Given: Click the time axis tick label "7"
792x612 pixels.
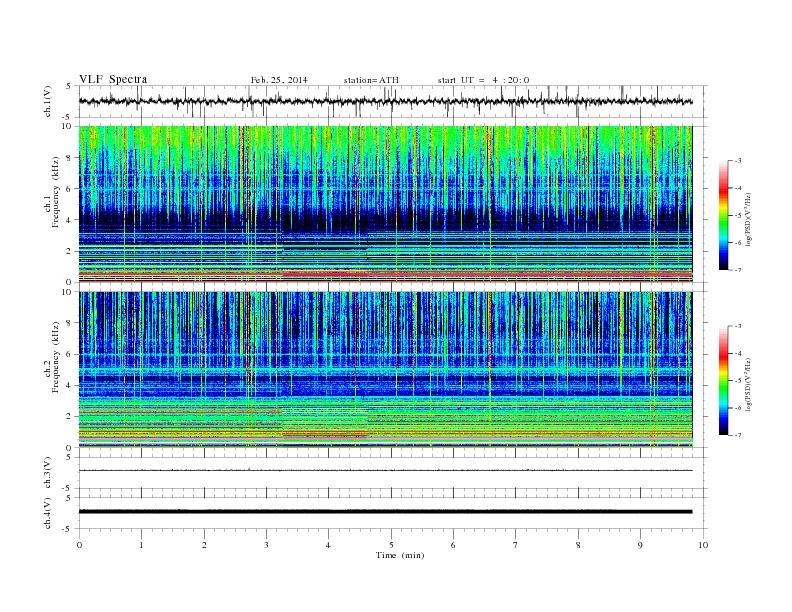Looking at the screenshot, I should click(x=516, y=545).
